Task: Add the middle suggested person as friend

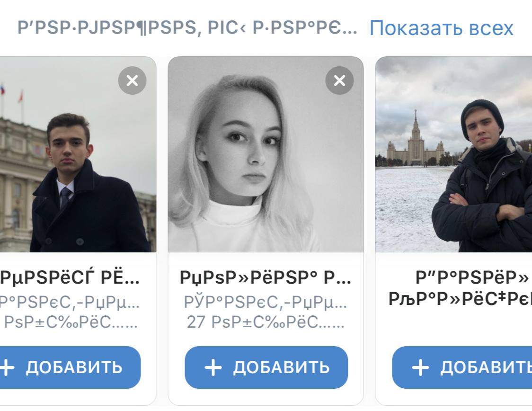Action: point(266,367)
